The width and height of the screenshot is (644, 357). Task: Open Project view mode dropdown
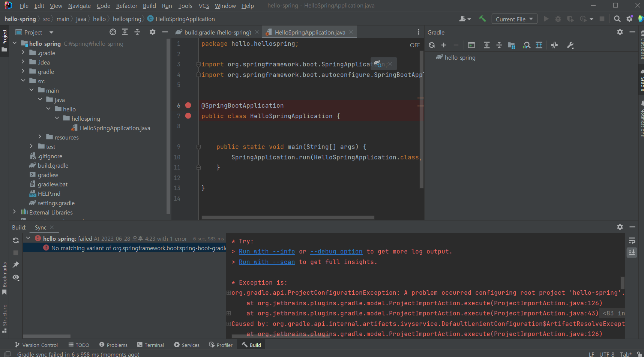51,32
